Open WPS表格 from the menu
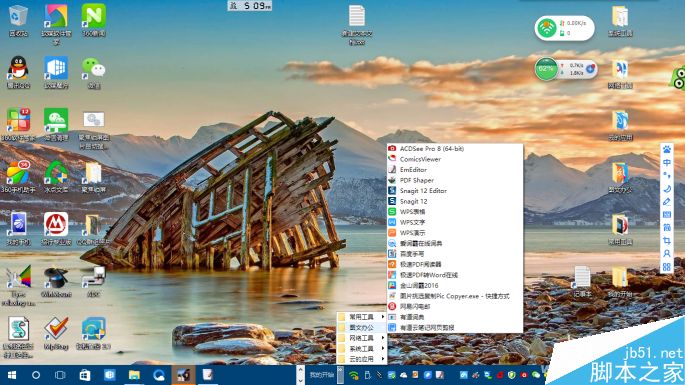This screenshot has width=685, height=385. click(x=455, y=212)
